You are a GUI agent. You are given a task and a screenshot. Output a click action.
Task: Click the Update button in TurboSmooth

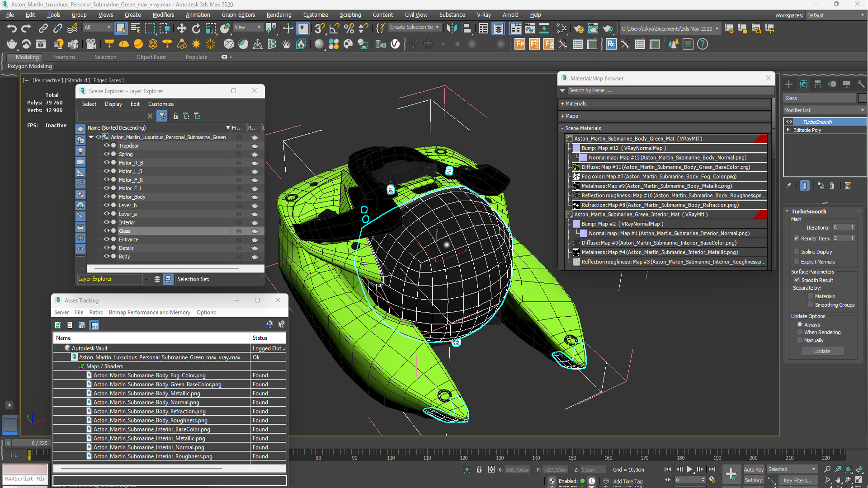(x=822, y=352)
